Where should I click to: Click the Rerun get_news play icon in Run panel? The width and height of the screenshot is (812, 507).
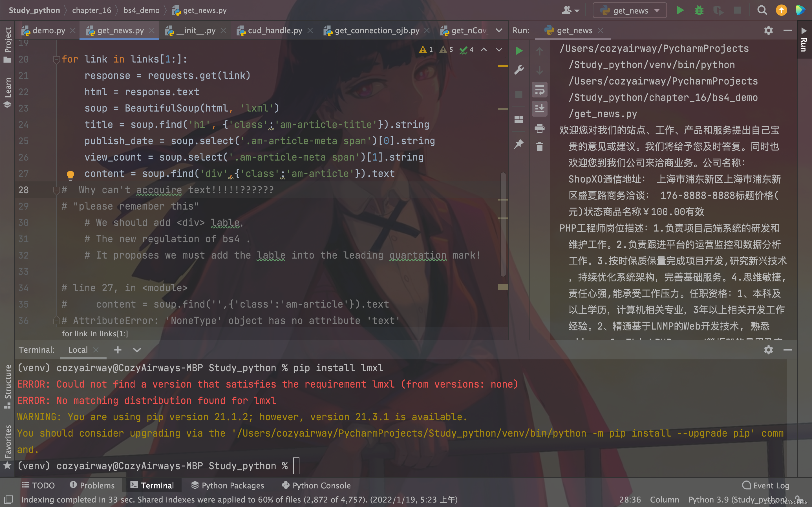519,51
